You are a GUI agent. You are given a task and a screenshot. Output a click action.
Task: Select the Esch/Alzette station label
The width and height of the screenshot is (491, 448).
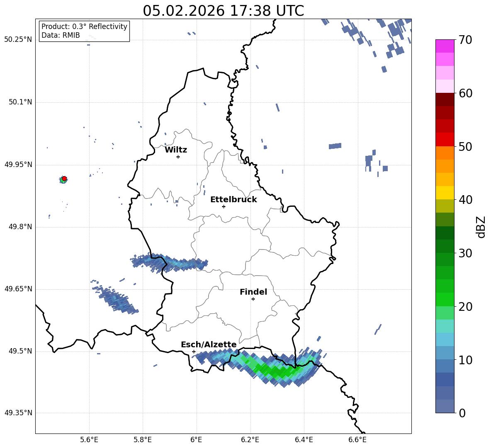pos(209,344)
